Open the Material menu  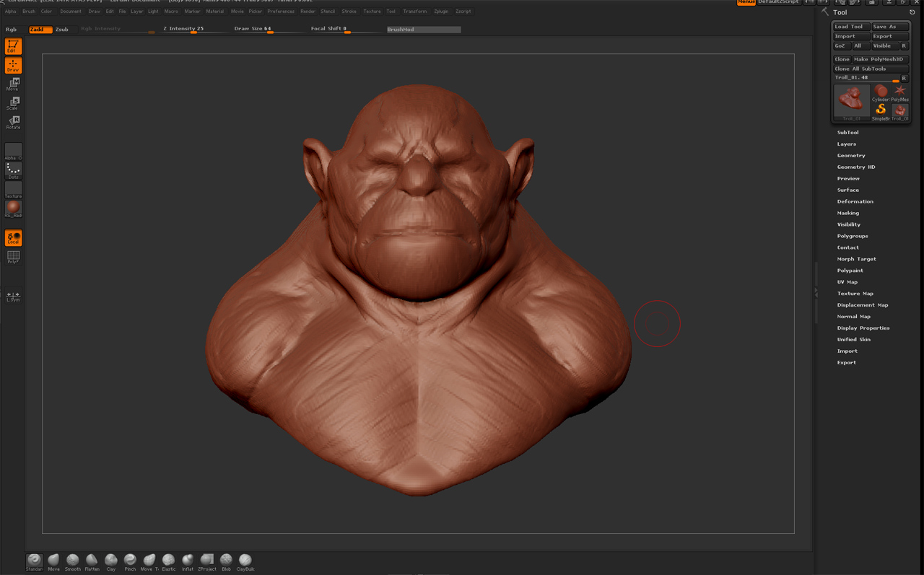(214, 12)
